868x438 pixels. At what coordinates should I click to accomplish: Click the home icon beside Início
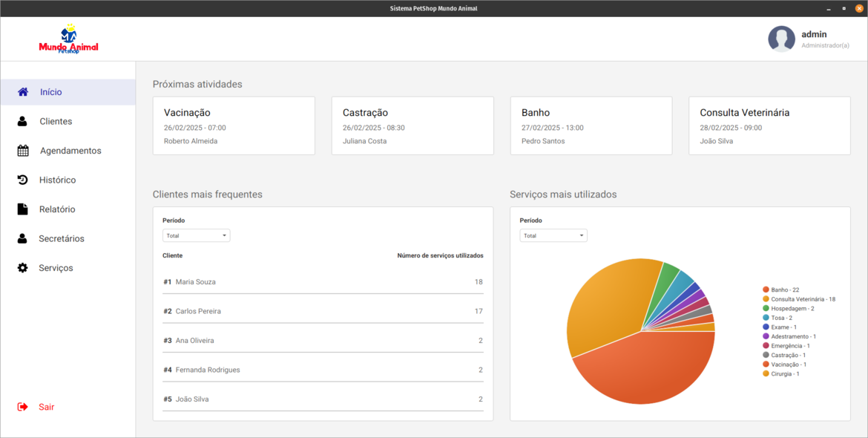click(23, 92)
